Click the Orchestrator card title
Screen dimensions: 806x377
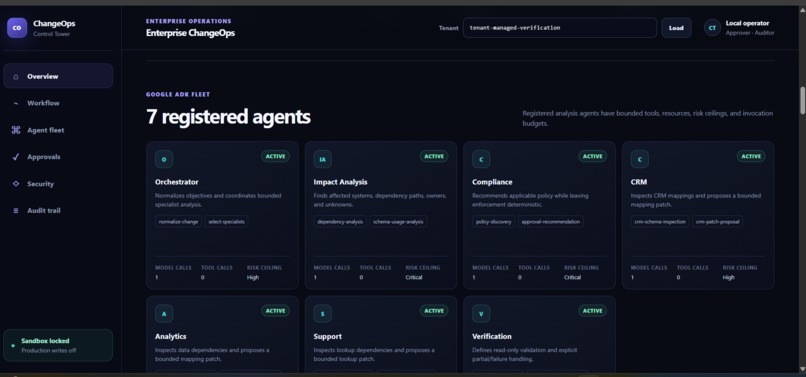[176, 182]
